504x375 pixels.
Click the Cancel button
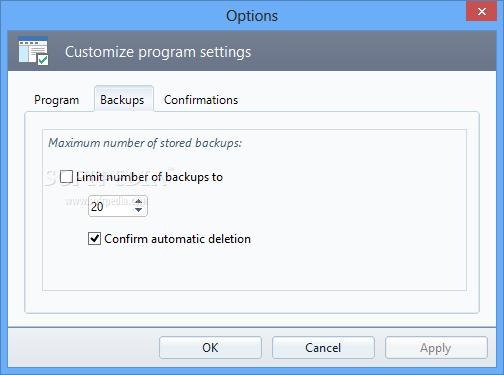pos(323,348)
